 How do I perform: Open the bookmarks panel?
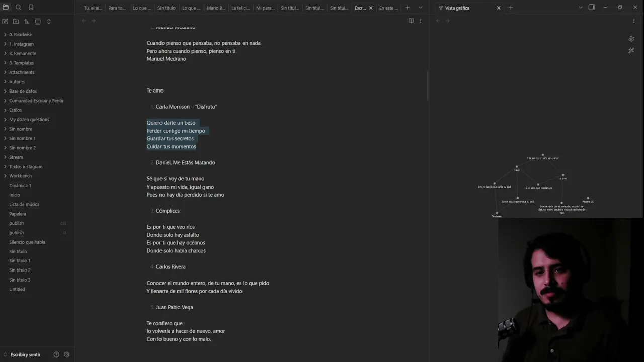(31, 8)
